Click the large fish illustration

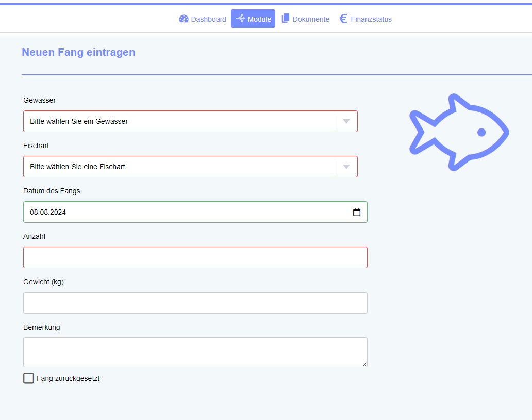pyautogui.click(x=458, y=132)
